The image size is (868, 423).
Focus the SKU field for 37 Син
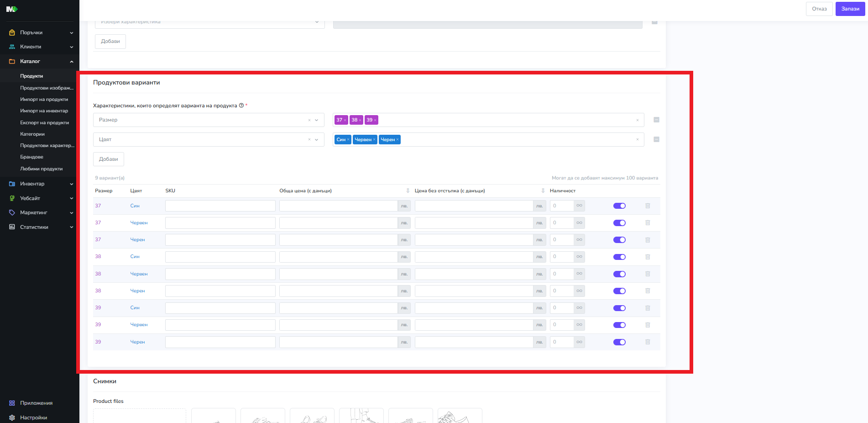tap(220, 206)
